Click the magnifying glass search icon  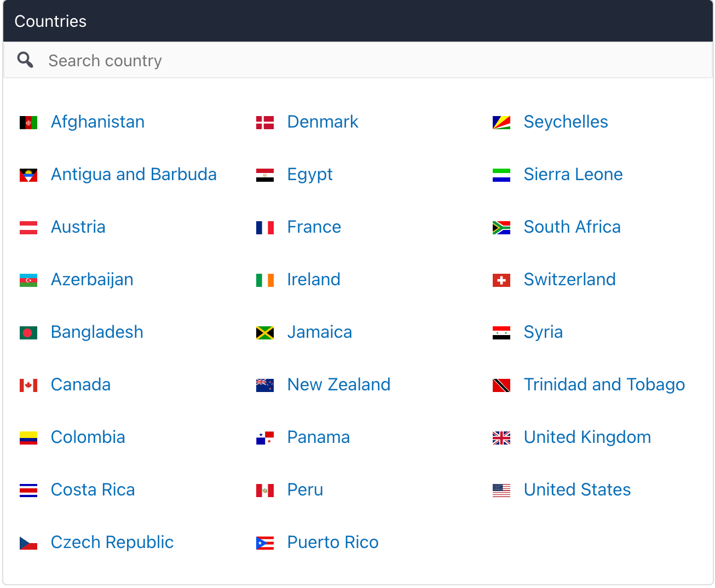[x=25, y=60]
